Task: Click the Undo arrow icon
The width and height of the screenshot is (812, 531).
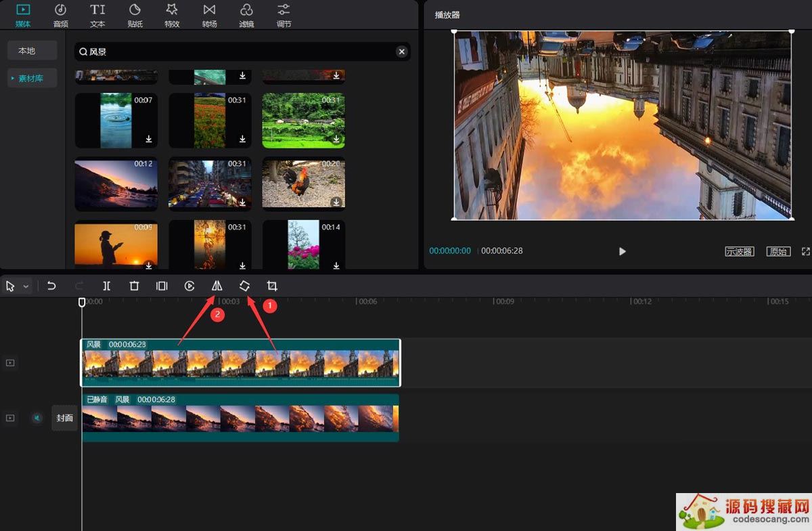Action: tap(51, 286)
